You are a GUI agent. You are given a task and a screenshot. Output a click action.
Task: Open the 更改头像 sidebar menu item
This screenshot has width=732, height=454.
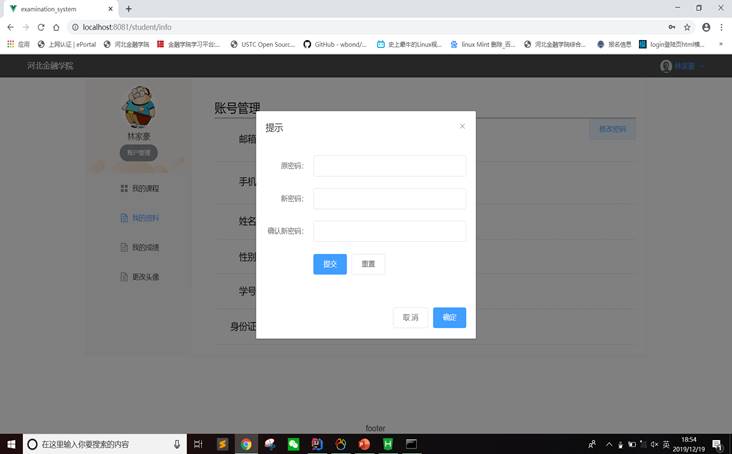pyautogui.click(x=140, y=277)
